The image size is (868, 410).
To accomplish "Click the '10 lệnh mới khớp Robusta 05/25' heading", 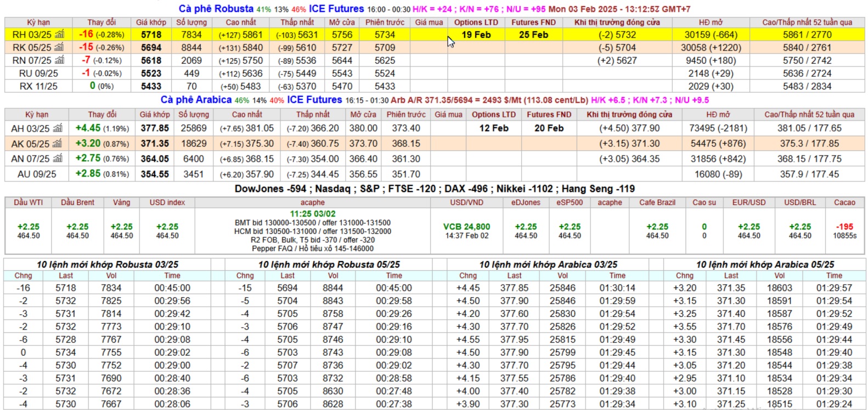I will tap(329, 264).
